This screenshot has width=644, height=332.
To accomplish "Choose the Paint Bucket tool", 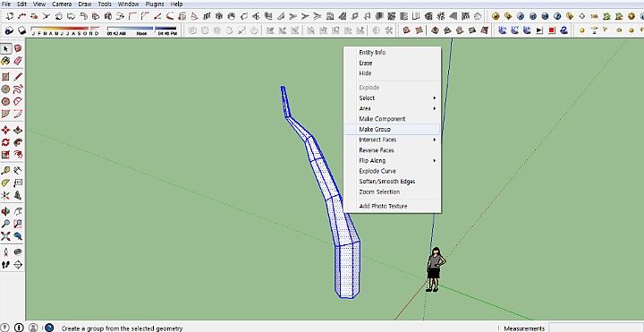I will (x=5, y=61).
